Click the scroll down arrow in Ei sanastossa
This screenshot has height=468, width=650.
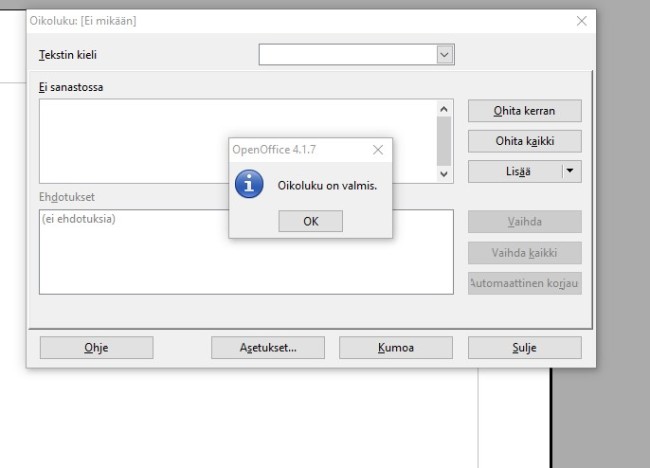(x=446, y=174)
